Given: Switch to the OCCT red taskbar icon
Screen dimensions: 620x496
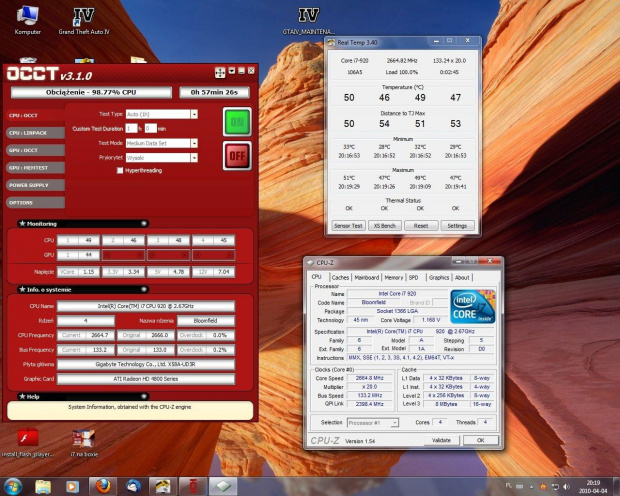Looking at the screenshot, I should click(x=193, y=487).
